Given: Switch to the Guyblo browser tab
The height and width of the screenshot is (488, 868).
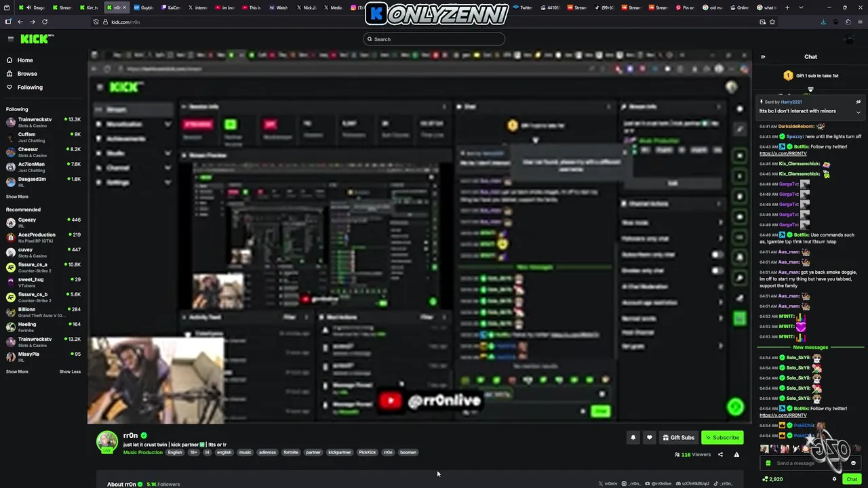Looking at the screenshot, I should click(144, 7).
